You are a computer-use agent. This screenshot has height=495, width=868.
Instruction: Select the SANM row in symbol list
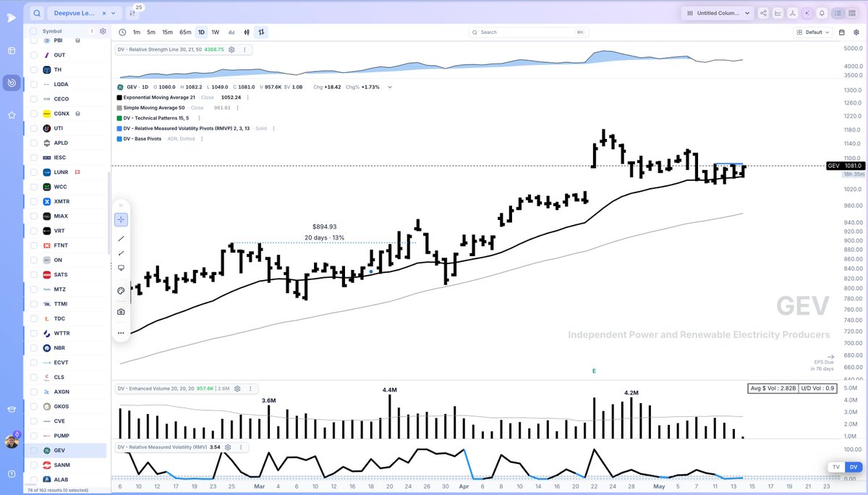coord(66,465)
